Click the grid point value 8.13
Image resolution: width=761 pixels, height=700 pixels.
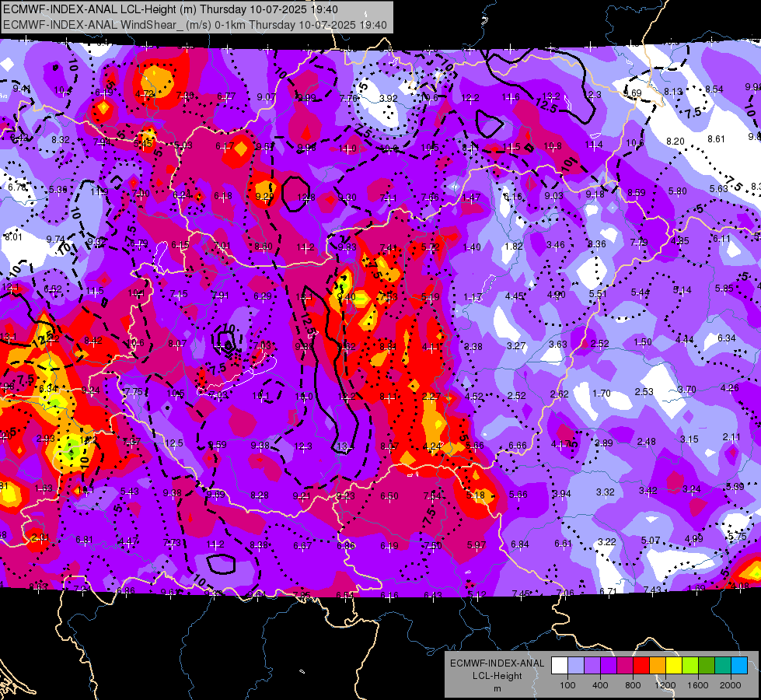pyautogui.click(x=673, y=91)
